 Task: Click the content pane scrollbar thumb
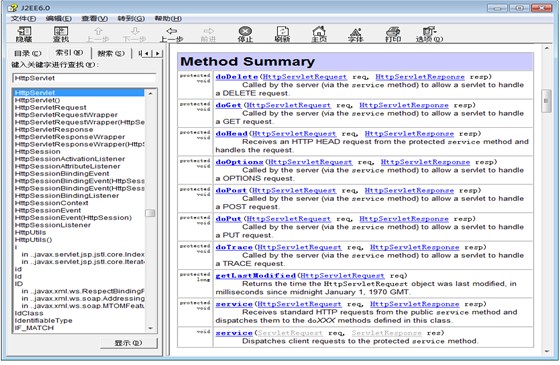[546, 101]
